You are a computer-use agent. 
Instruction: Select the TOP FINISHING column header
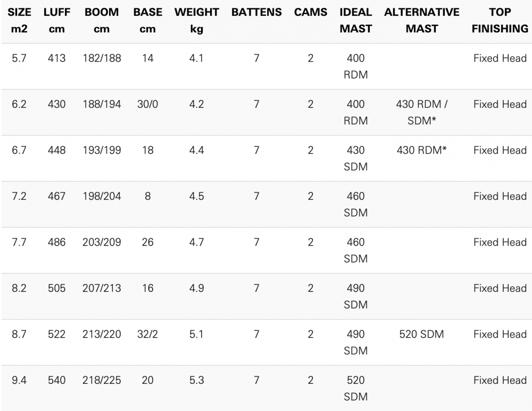click(500, 20)
